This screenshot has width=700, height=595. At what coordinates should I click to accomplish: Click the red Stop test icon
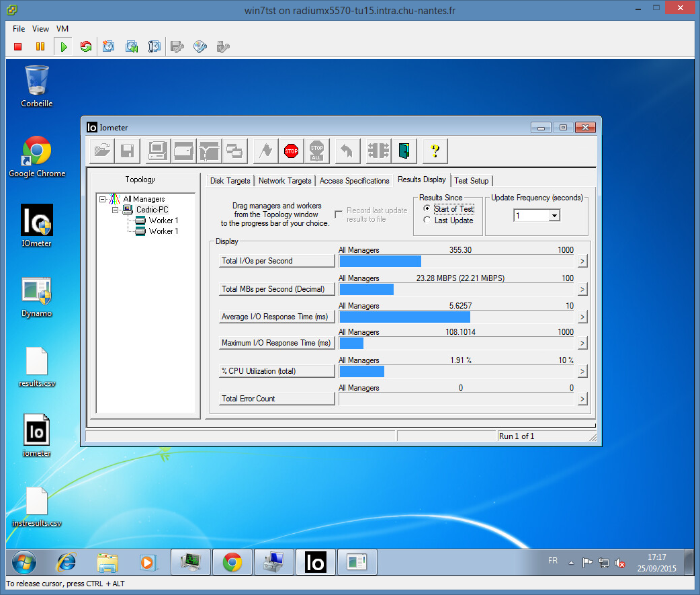coord(291,151)
